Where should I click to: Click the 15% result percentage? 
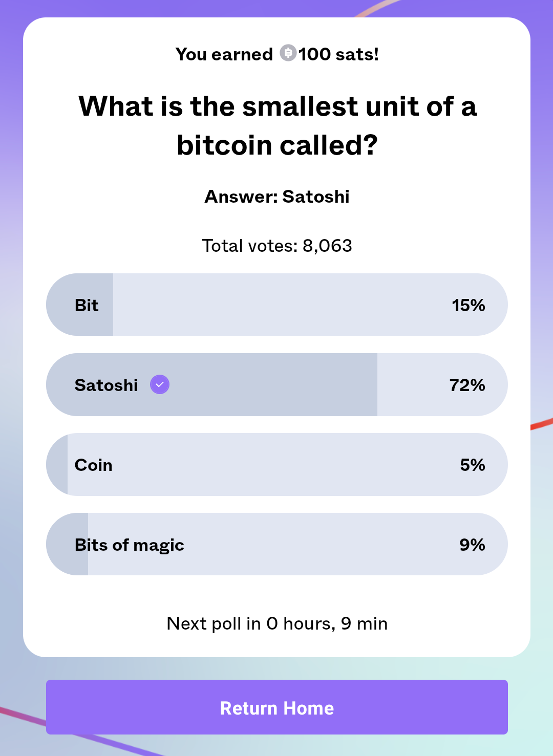pos(468,305)
